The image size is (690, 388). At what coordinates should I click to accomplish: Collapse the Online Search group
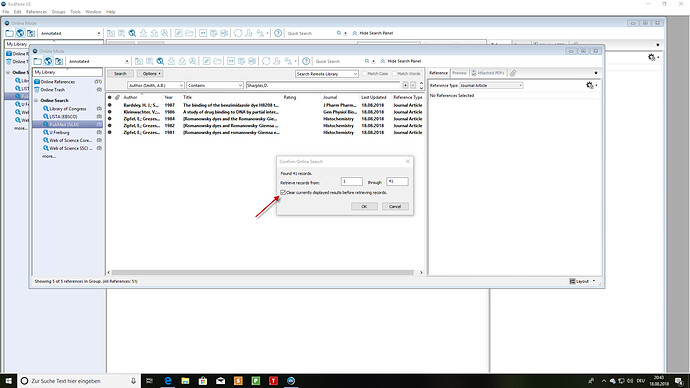tap(37, 100)
